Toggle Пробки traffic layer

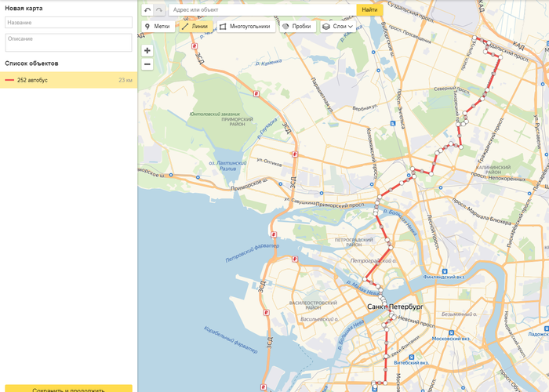click(x=296, y=26)
